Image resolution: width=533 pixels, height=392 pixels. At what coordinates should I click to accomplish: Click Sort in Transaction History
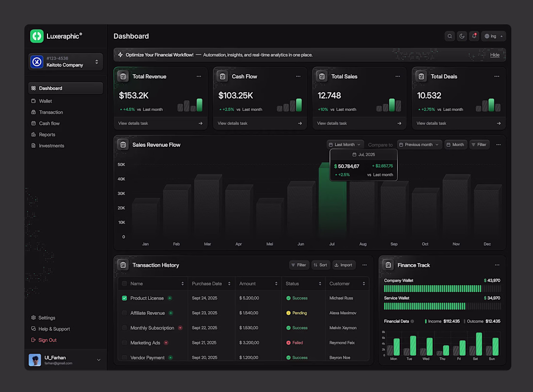pos(320,265)
